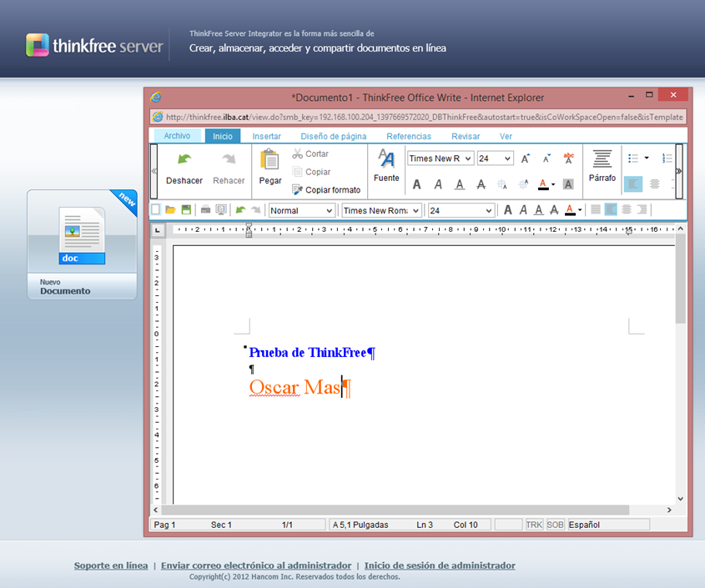Click the horizontal scrollbar right arrow
The image size is (705, 588).
pyautogui.click(x=669, y=510)
